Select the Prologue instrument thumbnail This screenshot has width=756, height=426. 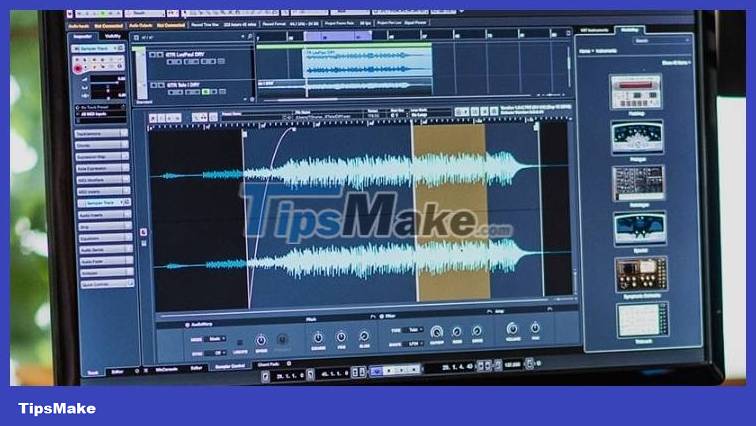click(x=637, y=137)
